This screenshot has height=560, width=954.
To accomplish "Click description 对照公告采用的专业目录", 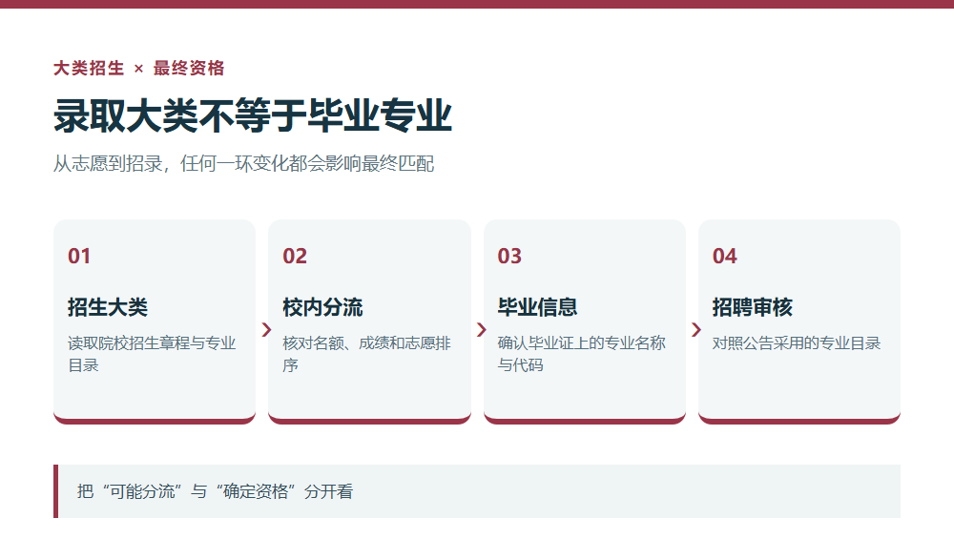I will [x=797, y=343].
